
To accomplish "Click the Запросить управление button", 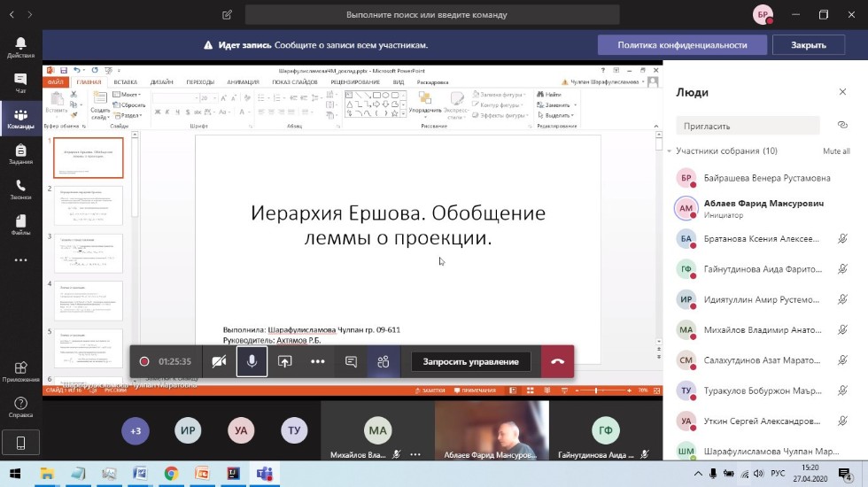I will pyautogui.click(x=470, y=361).
